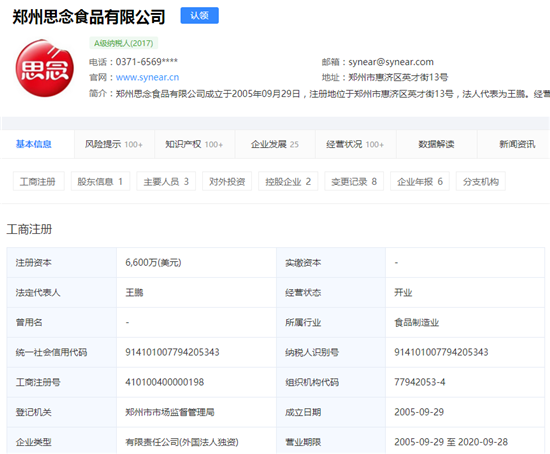Viewport: 550px width, 454px height.
Task: Open the www.synear.cn website link
Action: [147, 77]
